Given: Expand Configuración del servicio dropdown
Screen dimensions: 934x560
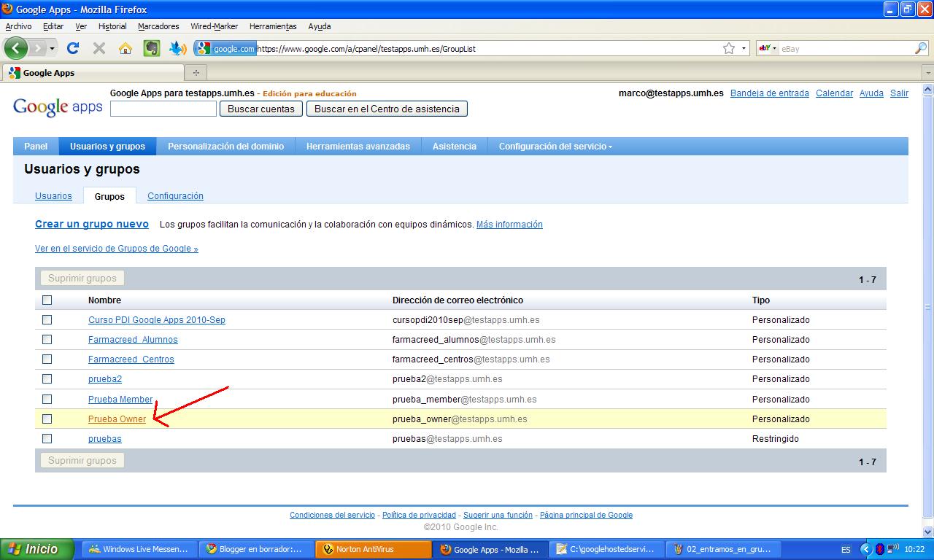Looking at the screenshot, I should pyautogui.click(x=555, y=146).
